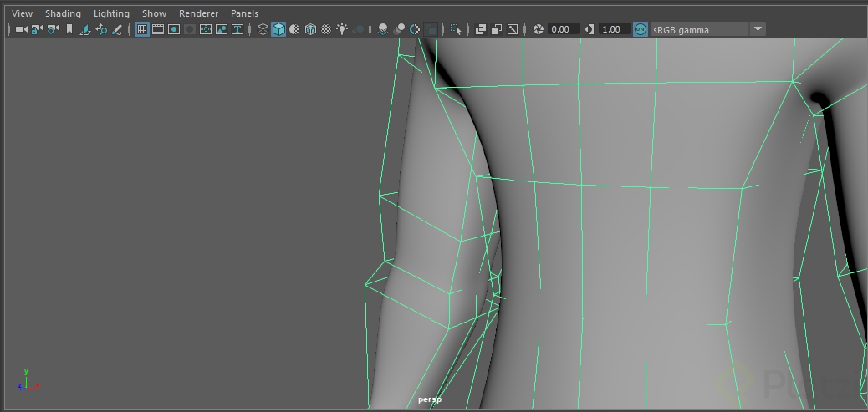
Task: Open the Renderer menu
Action: 198,13
